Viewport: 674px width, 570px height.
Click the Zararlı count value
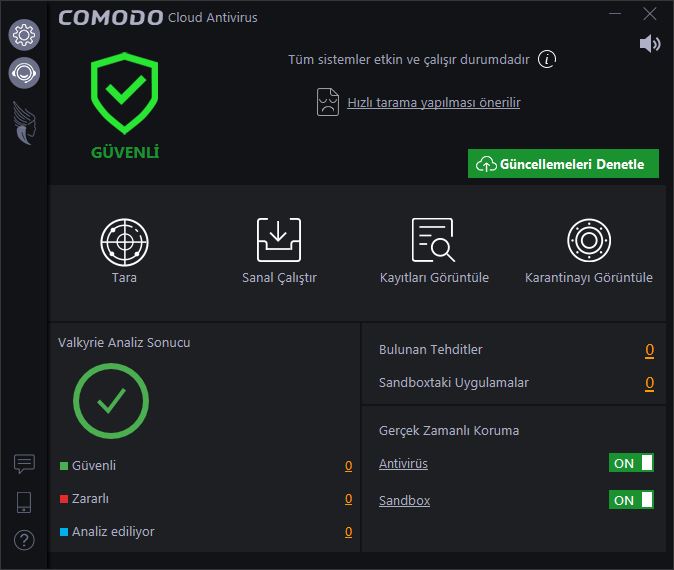click(349, 499)
